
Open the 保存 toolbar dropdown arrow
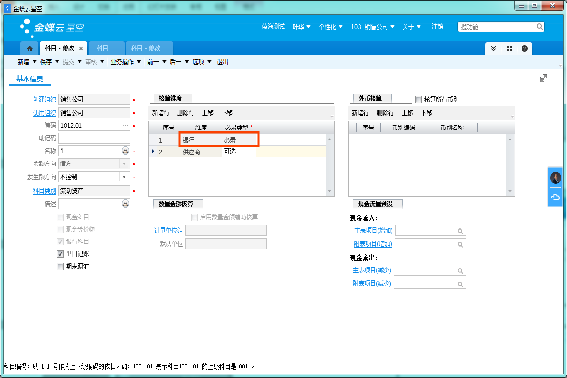point(57,62)
